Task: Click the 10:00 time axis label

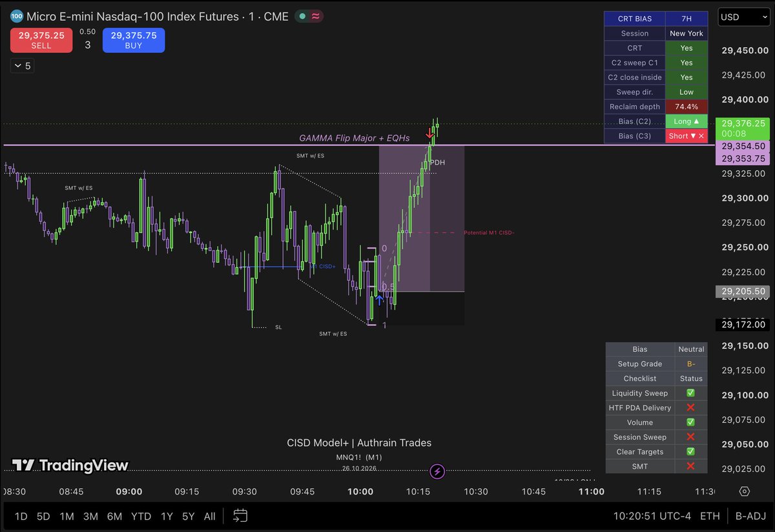Action: tap(360, 491)
